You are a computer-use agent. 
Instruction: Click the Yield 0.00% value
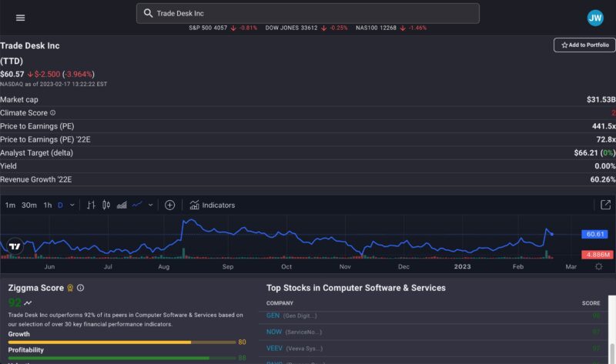pyautogui.click(x=605, y=166)
